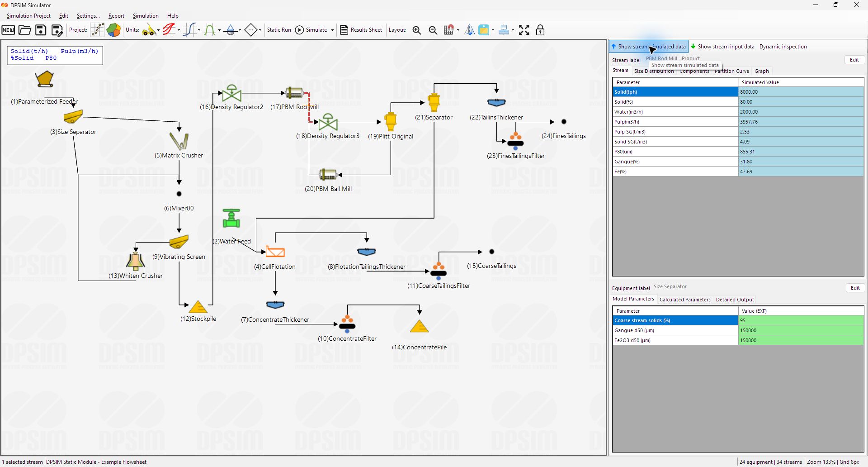Viewport: 868px width, 467px height.
Task: Toggle Show stream simulated data
Action: point(649,47)
